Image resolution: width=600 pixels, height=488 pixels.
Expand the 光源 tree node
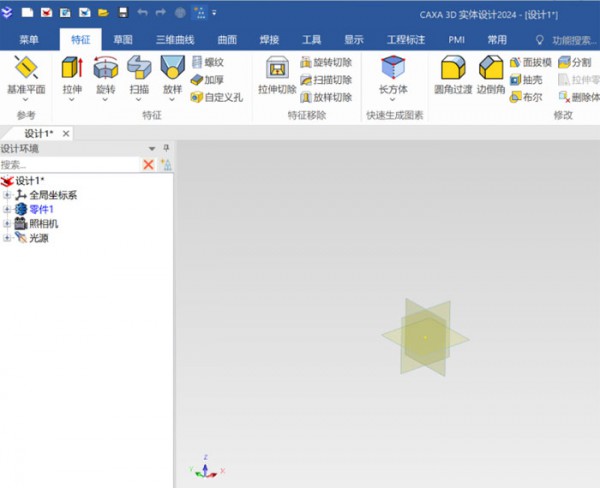click(x=7, y=238)
